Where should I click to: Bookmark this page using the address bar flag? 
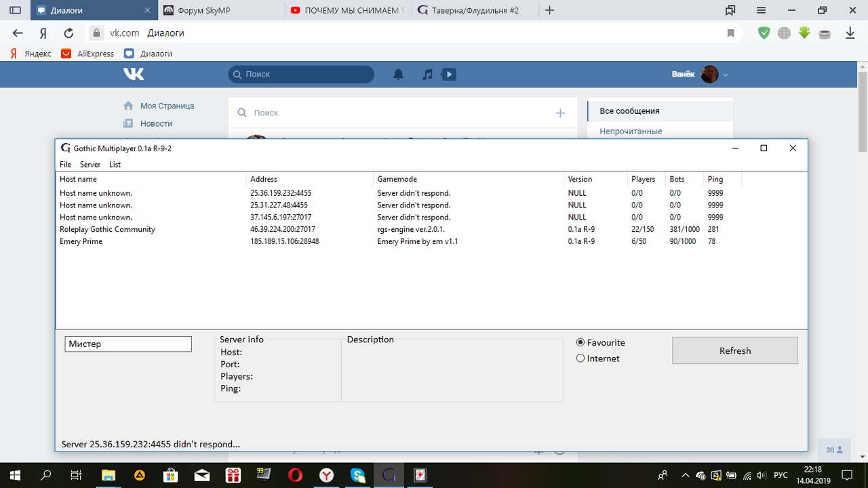tap(730, 33)
